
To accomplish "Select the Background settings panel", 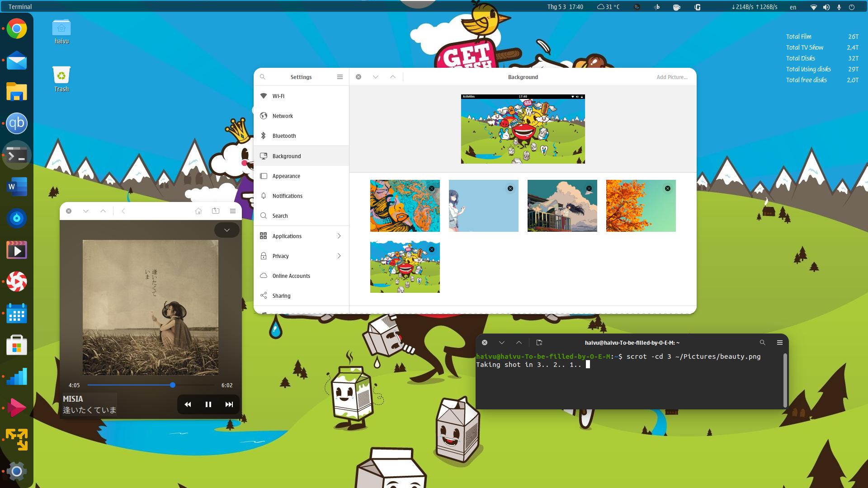I will pyautogui.click(x=302, y=156).
